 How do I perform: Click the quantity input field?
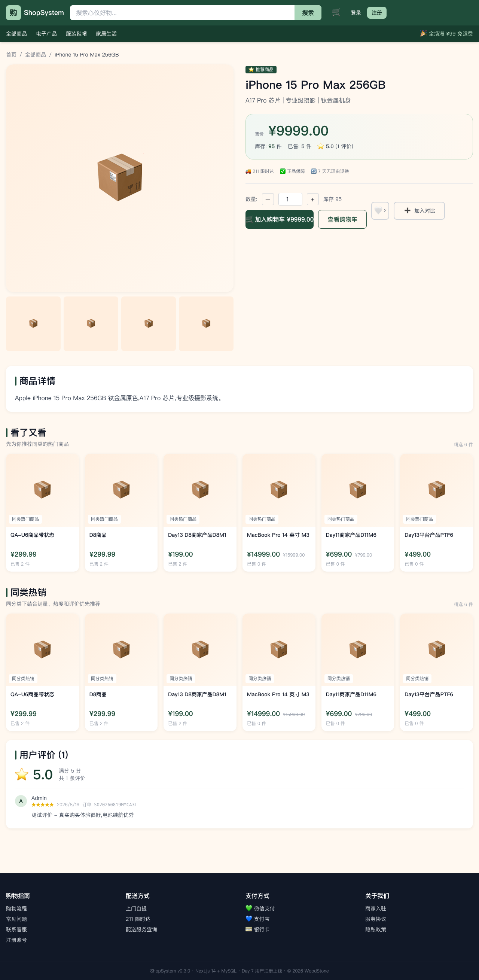290,199
